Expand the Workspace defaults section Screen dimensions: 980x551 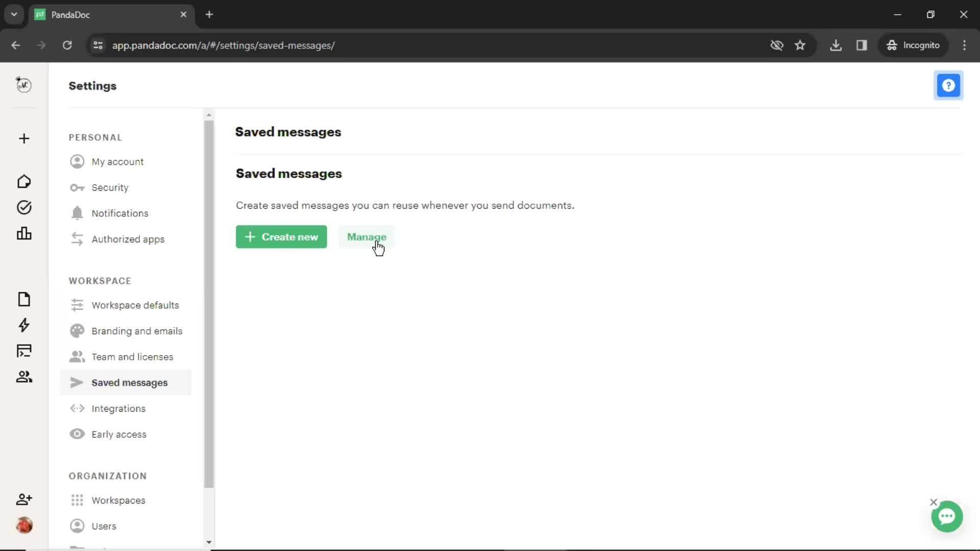(135, 305)
